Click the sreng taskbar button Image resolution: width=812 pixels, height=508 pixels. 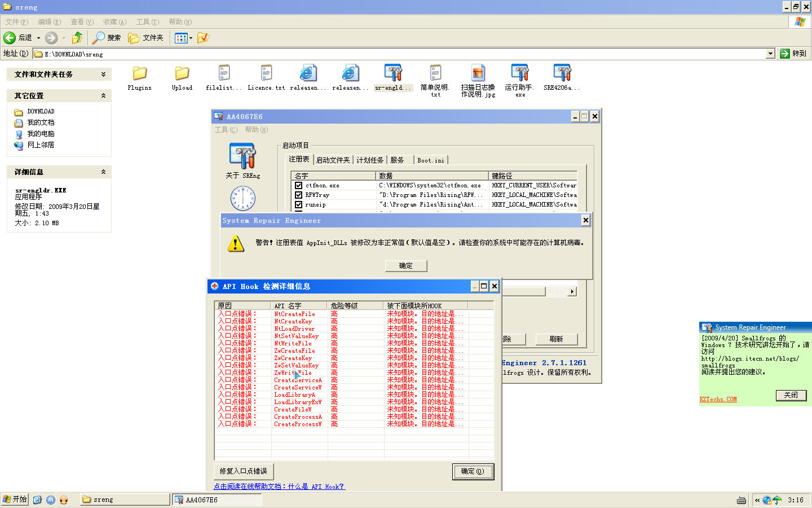click(x=123, y=500)
